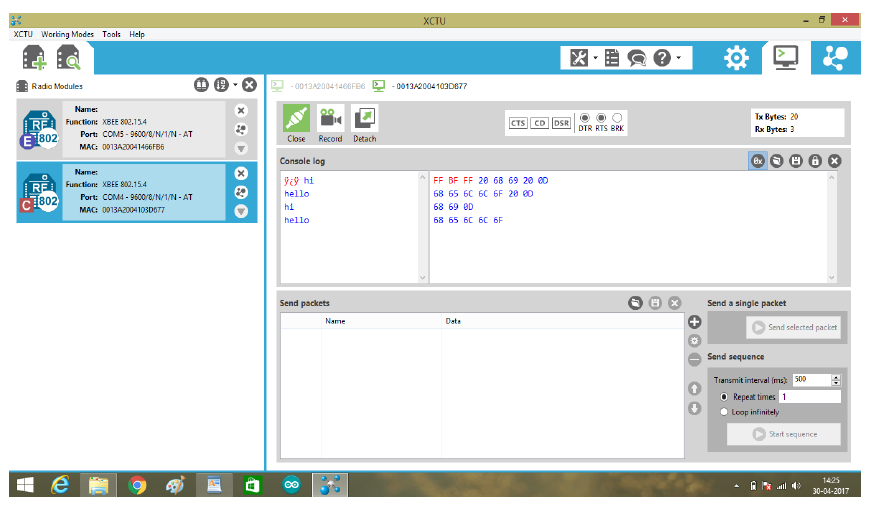
Task: Open the feedback chat bubbles icon
Action: [636, 58]
